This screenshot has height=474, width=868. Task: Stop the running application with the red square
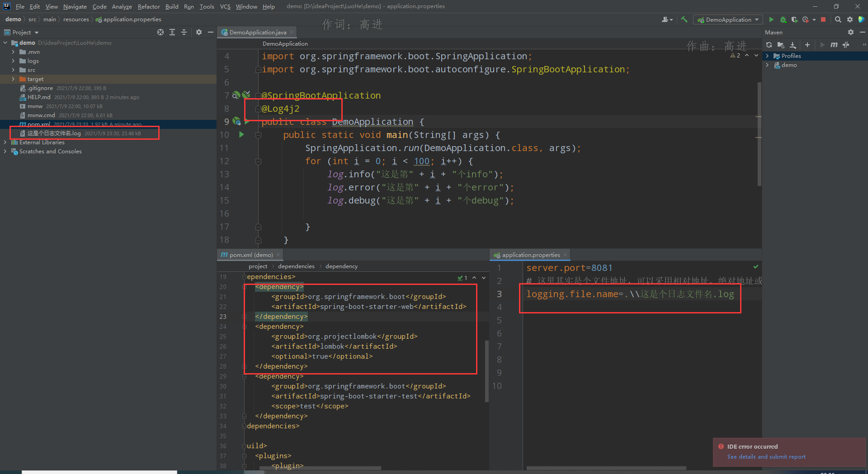tap(823, 19)
